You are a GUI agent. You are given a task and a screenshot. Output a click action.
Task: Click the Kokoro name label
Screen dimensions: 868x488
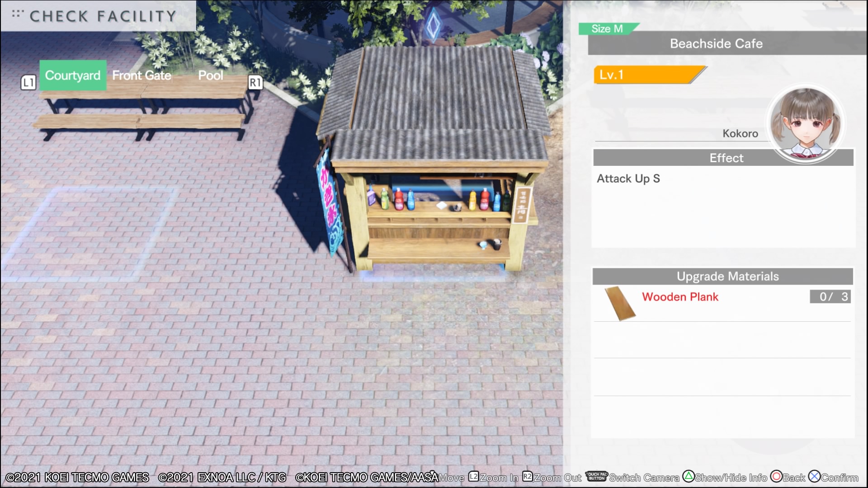pos(740,133)
